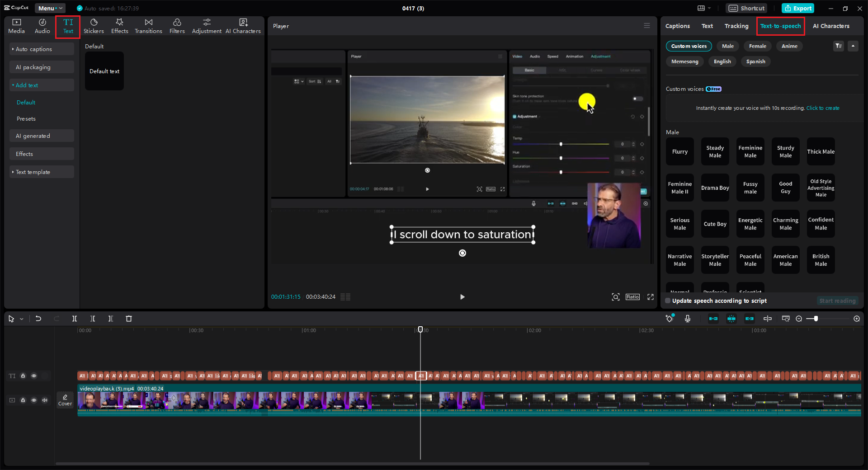Hide the text track using eye icon

tap(34, 376)
